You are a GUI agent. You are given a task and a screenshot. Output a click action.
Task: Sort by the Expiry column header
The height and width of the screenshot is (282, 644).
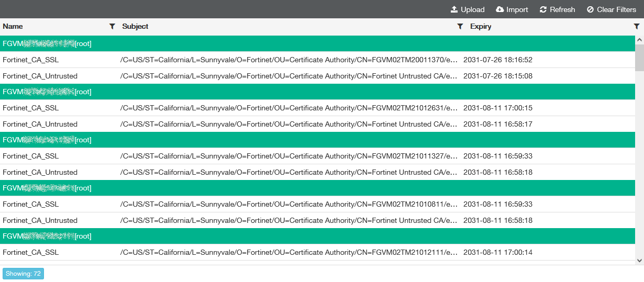coord(481,26)
